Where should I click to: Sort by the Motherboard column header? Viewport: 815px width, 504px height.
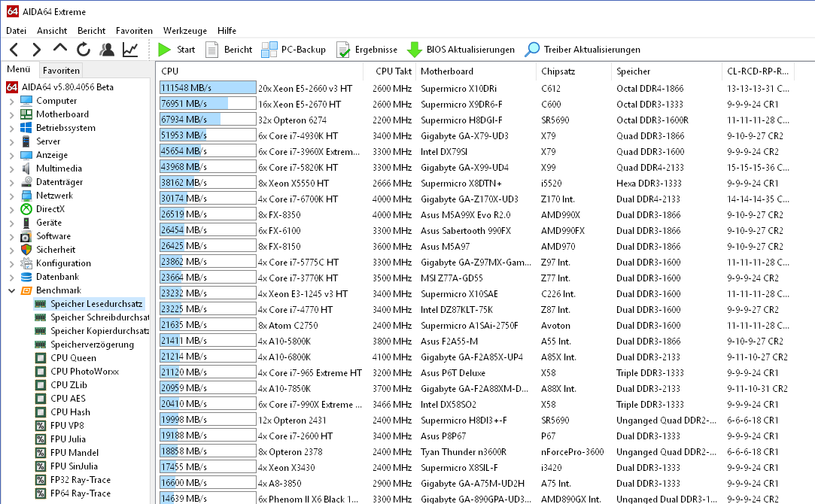click(x=476, y=71)
